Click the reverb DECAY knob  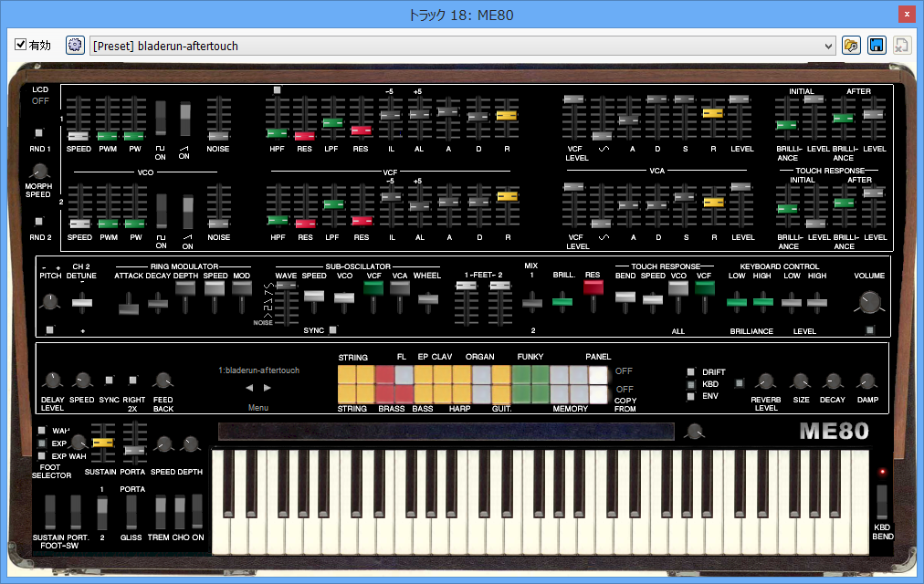click(x=833, y=381)
